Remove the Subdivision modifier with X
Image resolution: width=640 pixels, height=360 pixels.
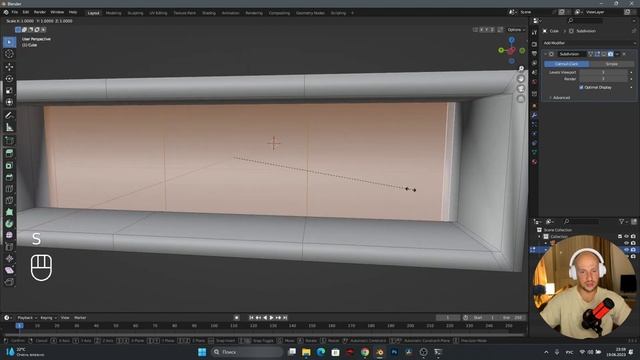tap(624, 54)
